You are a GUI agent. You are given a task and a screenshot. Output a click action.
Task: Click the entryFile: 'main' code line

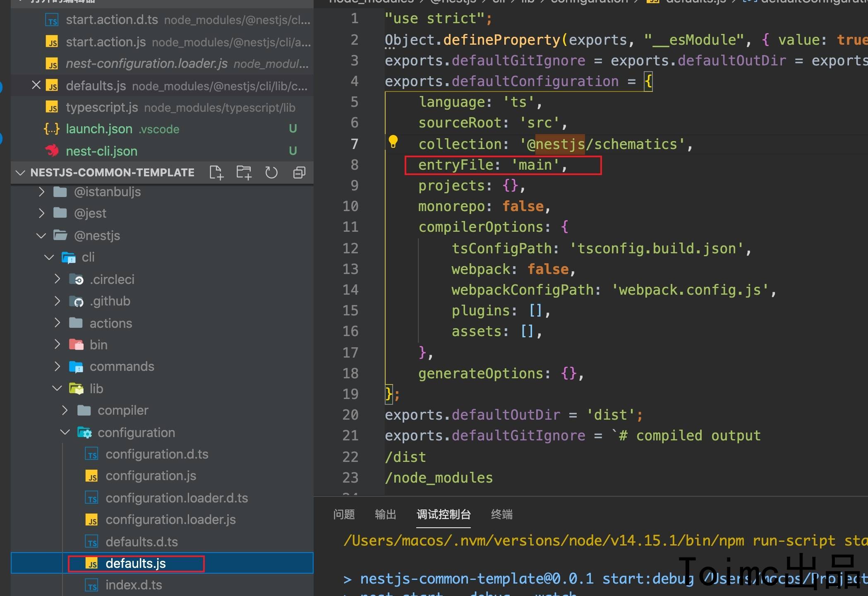pos(493,165)
